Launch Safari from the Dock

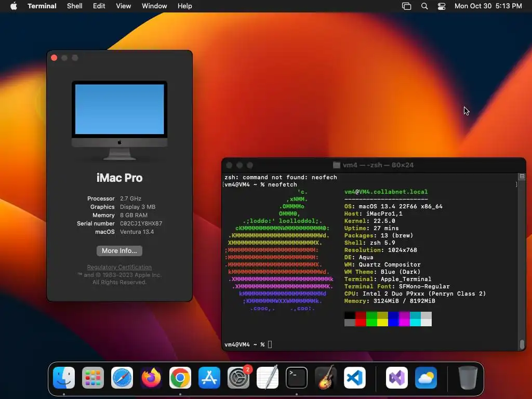(122, 378)
